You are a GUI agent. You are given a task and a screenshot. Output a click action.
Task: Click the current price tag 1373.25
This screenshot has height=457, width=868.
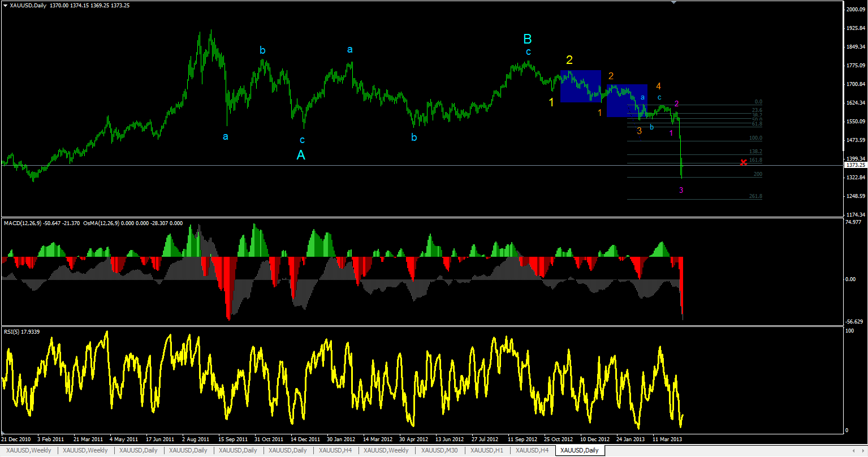pyautogui.click(x=854, y=165)
